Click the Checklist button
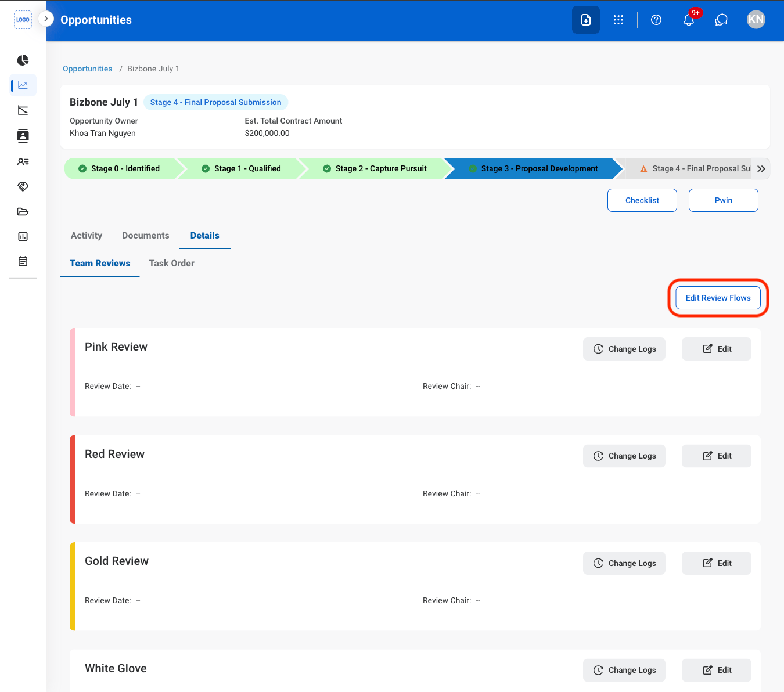This screenshot has height=692, width=784. coord(642,200)
